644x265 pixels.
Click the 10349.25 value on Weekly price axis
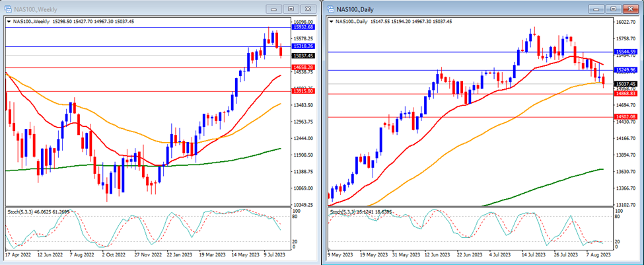point(304,205)
